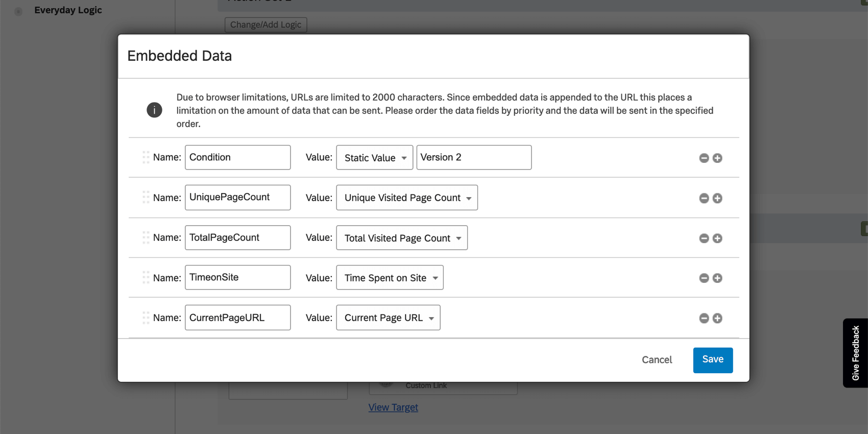The width and height of the screenshot is (868, 434).
Task: Open Total Visited Page Count dropdown
Action: tap(401, 238)
